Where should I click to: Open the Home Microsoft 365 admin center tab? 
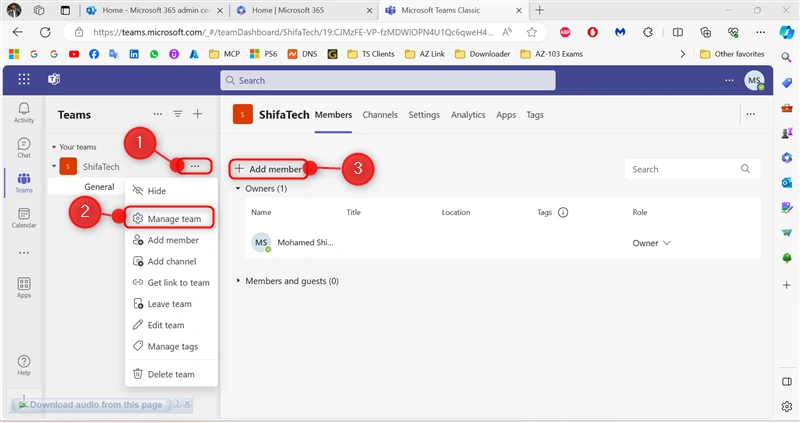[x=155, y=10]
